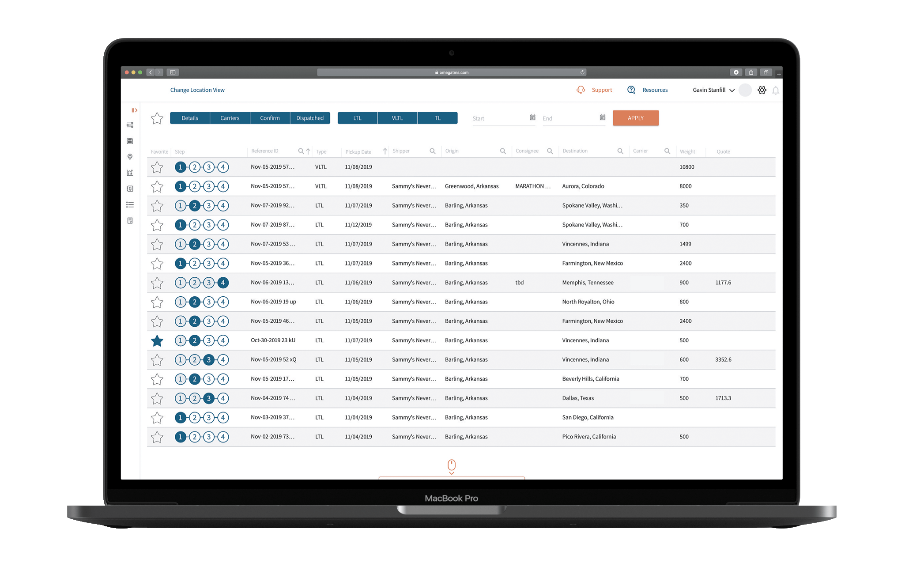Image resolution: width=924 pixels, height=563 pixels.
Task: Search the Destination column
Action: tap(620, 151)
